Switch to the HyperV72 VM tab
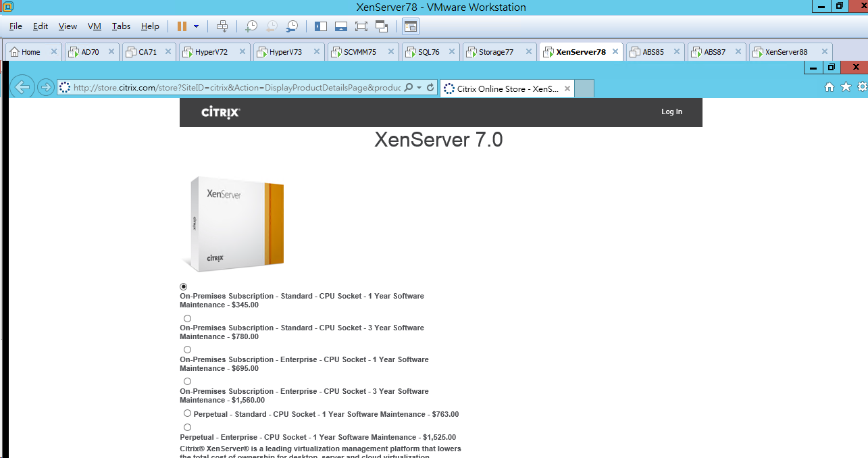Image resolution: width=868 pixels, height=458 pixels. [215, 52]
